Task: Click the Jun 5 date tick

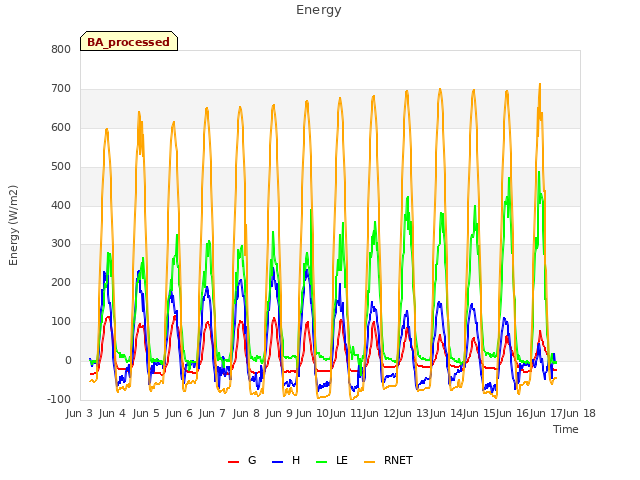Action: tap(146, 413)
